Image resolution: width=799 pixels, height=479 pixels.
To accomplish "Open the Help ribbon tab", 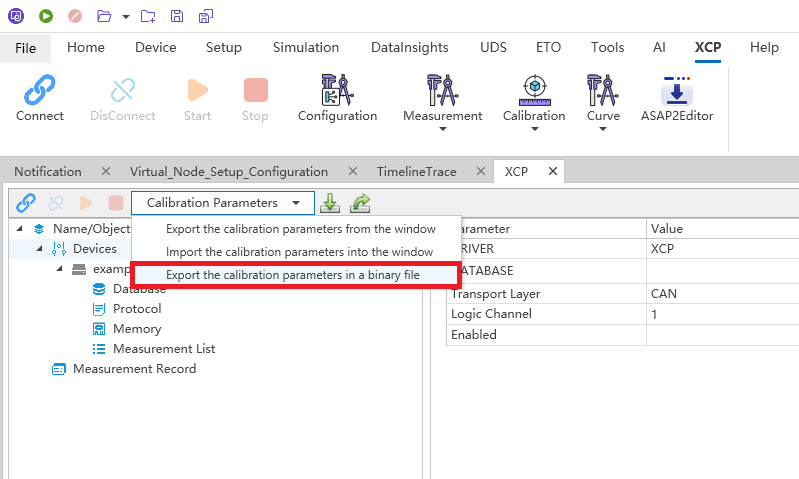I will click(x=764, y=47).
